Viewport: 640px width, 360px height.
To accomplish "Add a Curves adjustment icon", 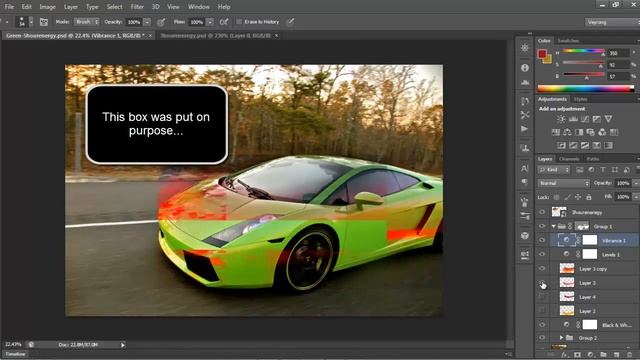I will (x=585, y=119).
